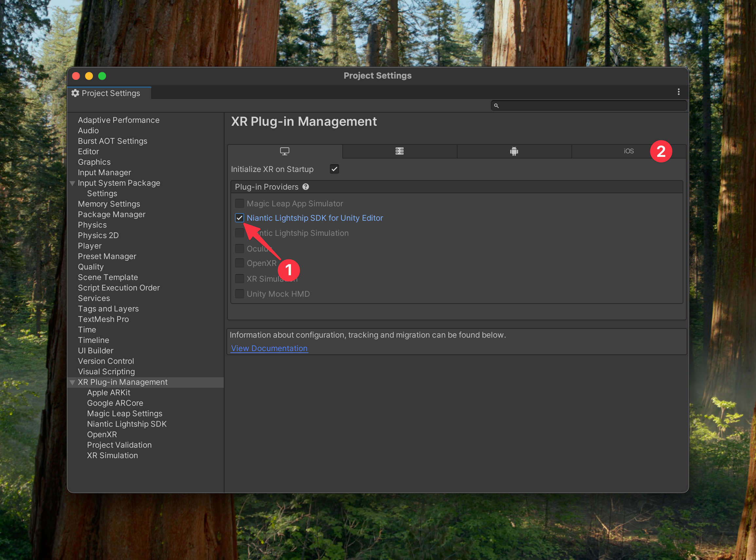Open the Apple ARKit settings page

pos(108,393)
